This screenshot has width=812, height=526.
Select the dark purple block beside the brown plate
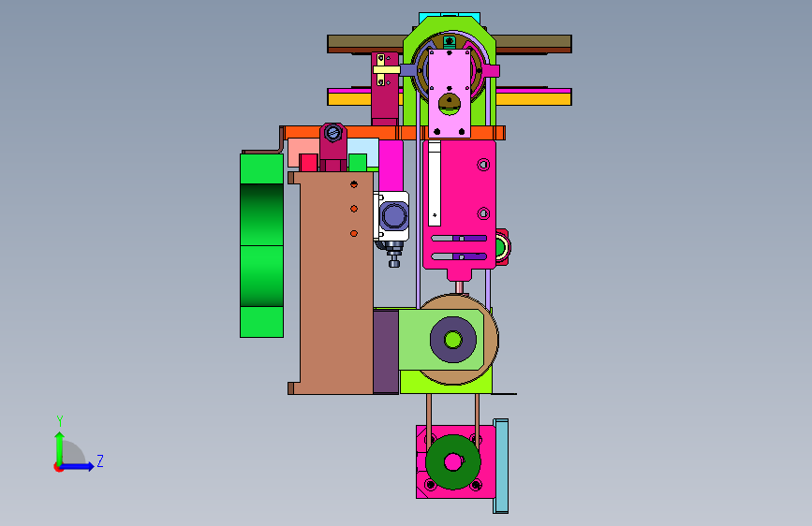tap(386, 352)
